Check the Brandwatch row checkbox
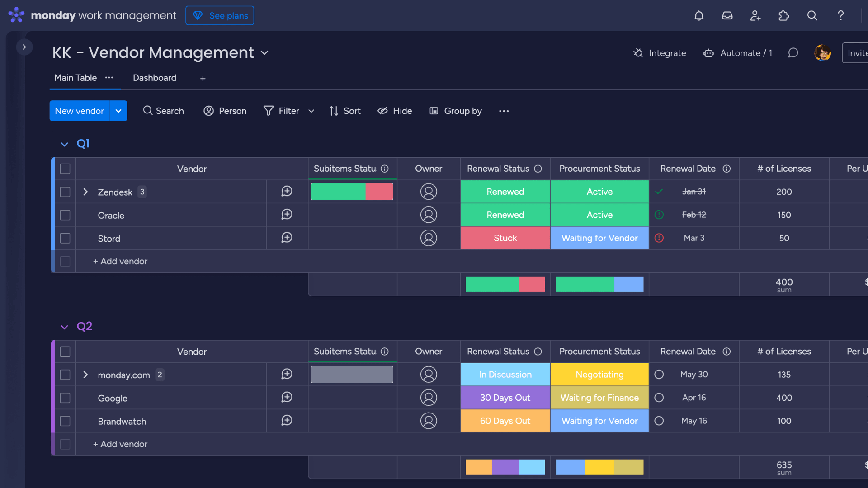The width and height of the screenshot is (868, 488). [65, 421]
